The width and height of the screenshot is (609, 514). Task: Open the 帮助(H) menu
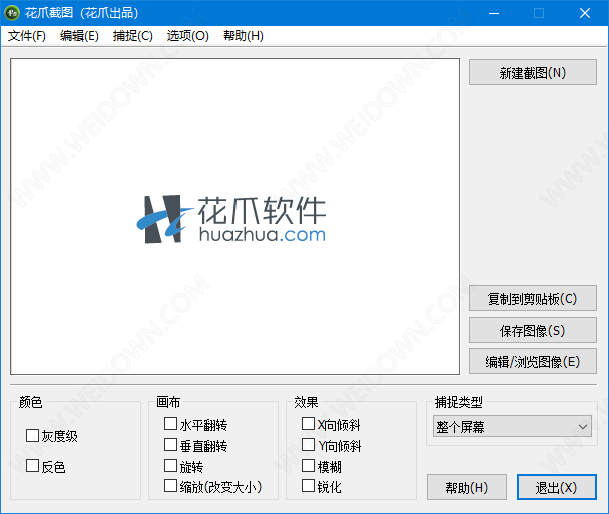click(x=243, y=36)
